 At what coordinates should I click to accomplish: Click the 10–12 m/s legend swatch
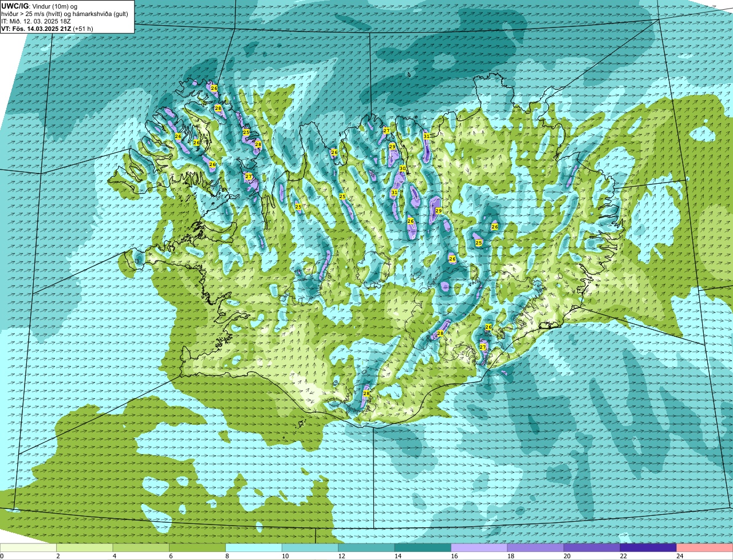[310, 548]
